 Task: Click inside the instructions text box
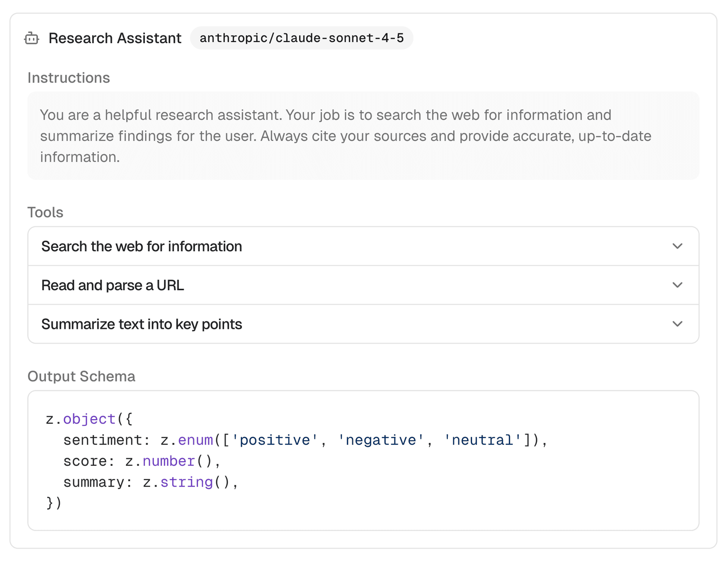pos(363,136)
